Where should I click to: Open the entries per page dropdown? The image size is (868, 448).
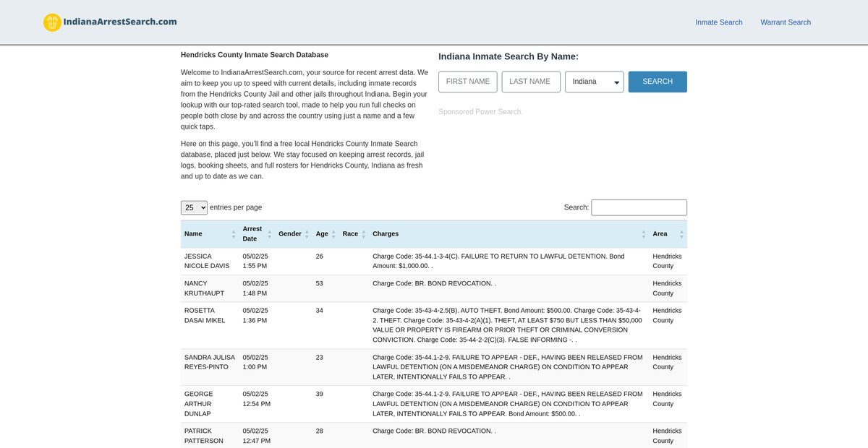pyautogui.click(x=194, y=207)
